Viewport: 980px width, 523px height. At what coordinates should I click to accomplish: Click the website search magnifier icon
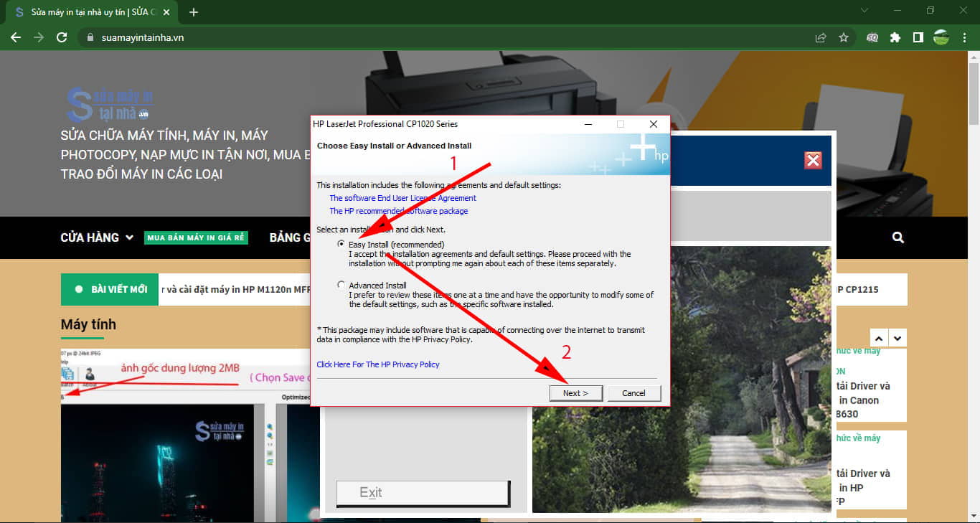pos(898,237)
